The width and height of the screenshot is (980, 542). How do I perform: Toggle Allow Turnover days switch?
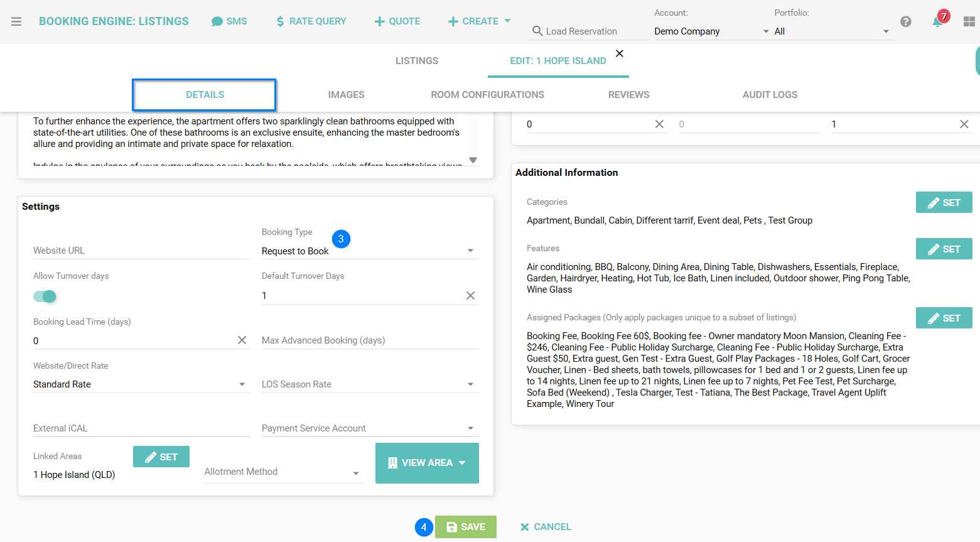point(45,296)
